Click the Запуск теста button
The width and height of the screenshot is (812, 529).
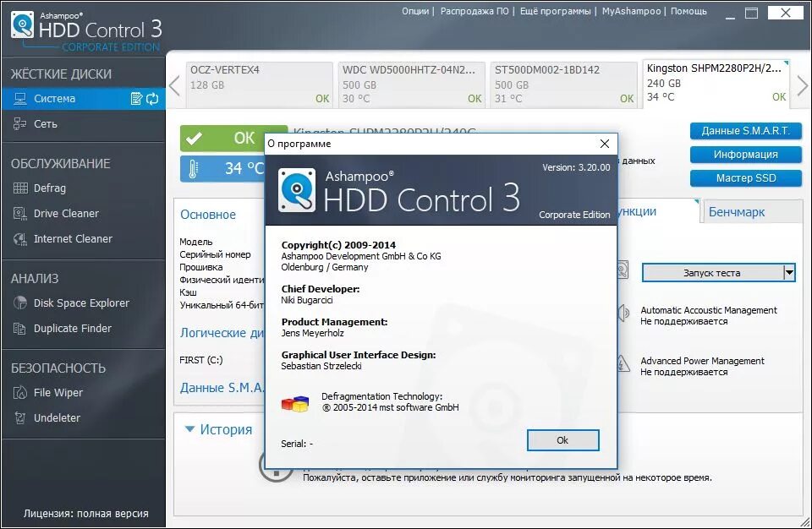click(712, 272)
